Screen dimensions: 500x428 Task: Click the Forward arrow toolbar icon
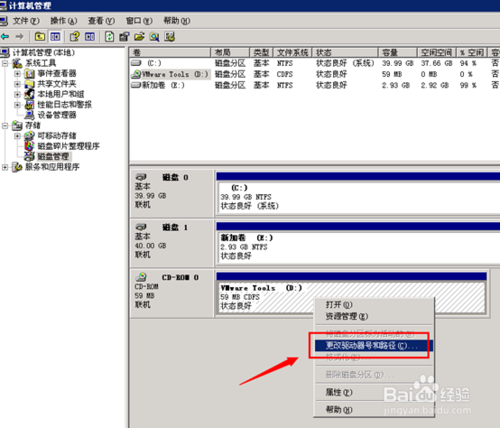20,36
